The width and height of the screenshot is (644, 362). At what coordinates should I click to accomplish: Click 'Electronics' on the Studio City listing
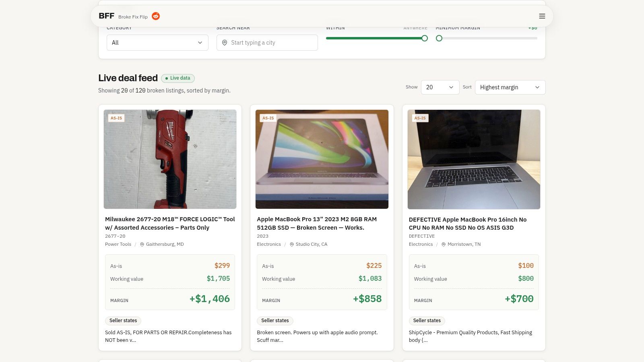[269, 244]
